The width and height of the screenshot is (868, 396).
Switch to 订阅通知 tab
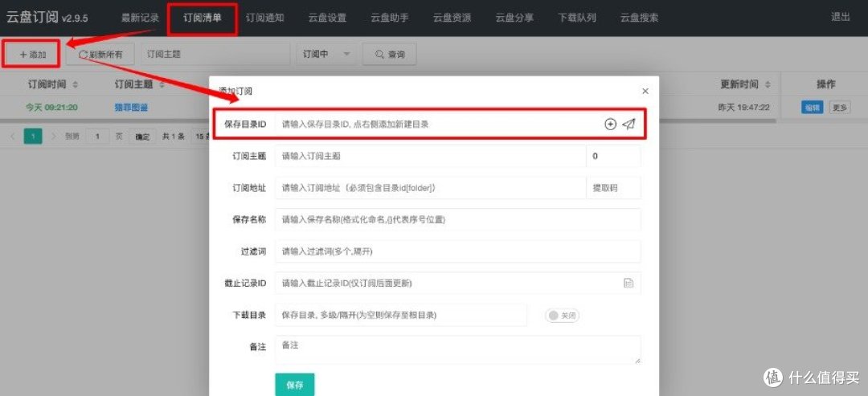[264, 18]
